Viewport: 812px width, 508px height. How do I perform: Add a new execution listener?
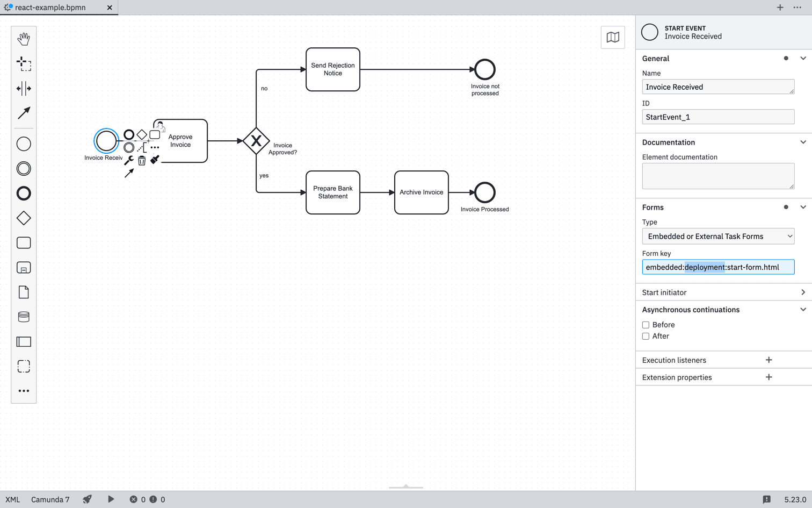[769, 360]
